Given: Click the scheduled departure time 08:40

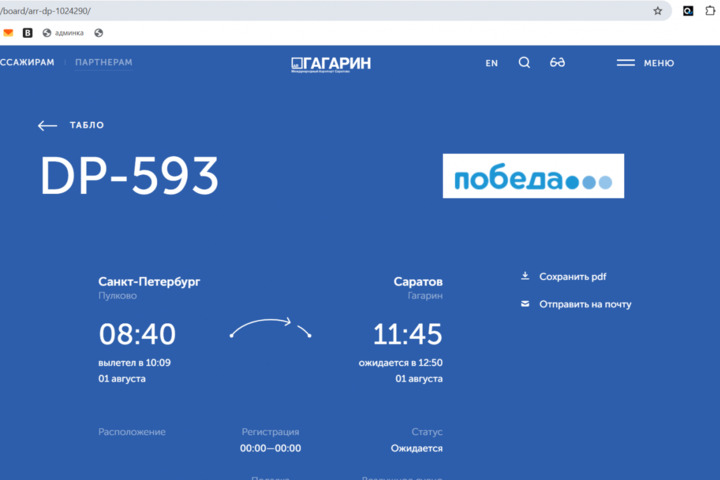Looking at the screenshot, I should pos(137,334).
